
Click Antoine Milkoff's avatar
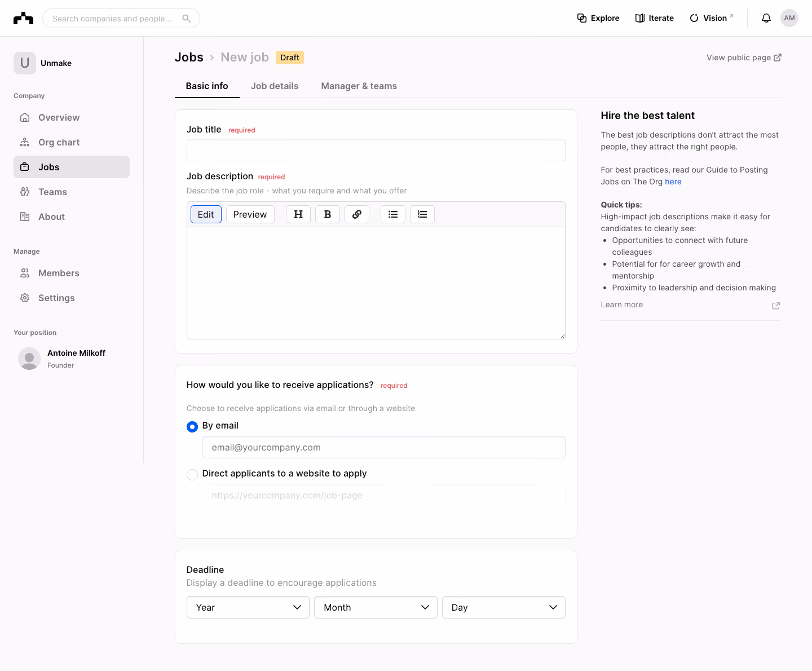click(29, 359)
